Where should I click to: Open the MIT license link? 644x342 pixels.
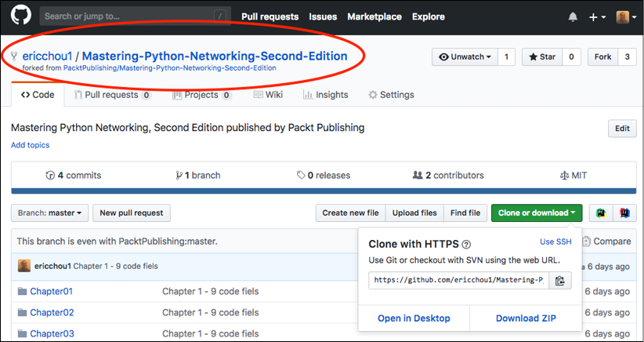click(x=573, y=176)
